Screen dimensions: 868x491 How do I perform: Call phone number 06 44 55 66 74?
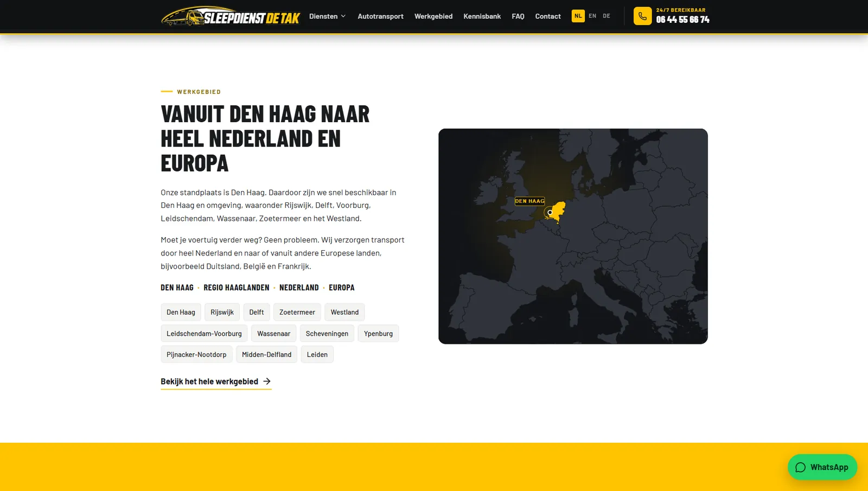pos(682,20)
